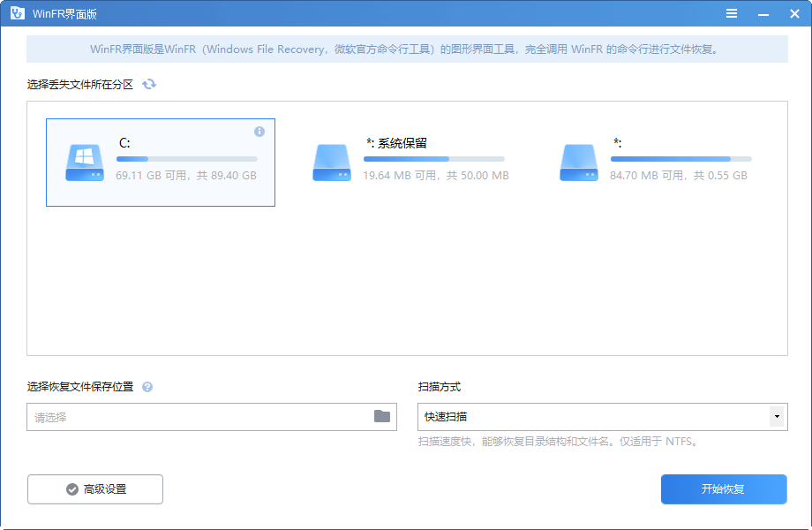The width and height of the screenshot is (812, 530).
Task: Click the save location input field
Action: (x=212, y=417)
